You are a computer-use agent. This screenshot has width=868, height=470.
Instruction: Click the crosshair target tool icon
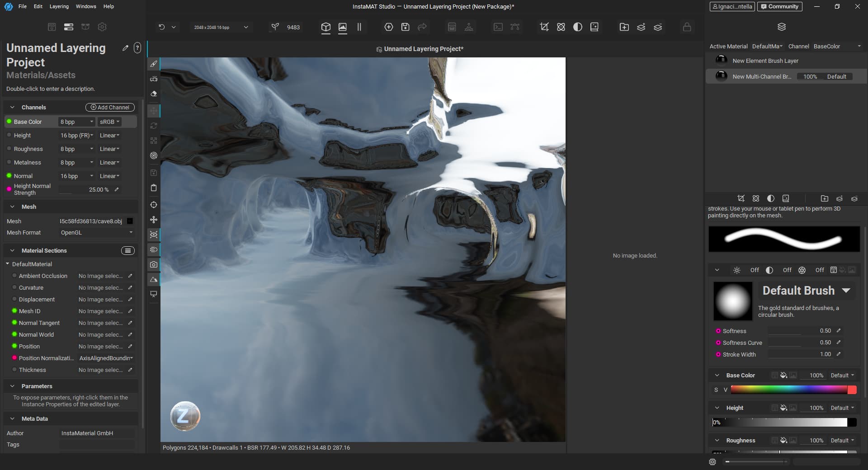pos(154,205)
